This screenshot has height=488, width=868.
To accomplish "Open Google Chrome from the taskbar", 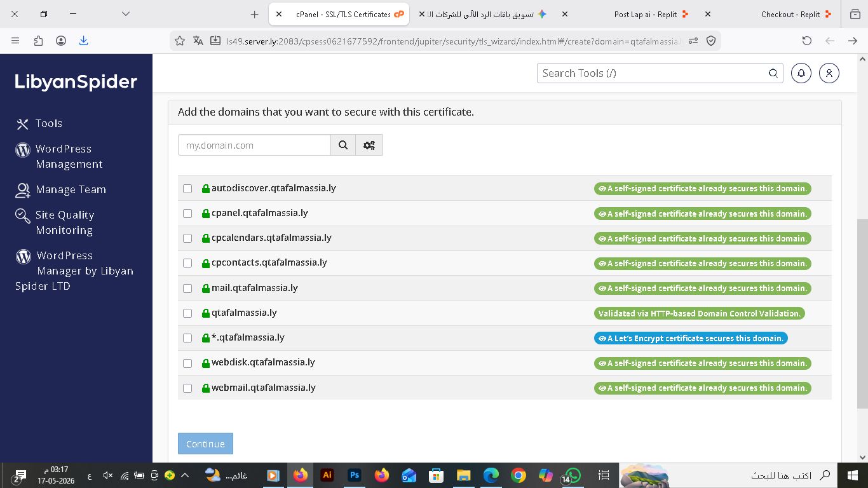I will tap(519, 475).
